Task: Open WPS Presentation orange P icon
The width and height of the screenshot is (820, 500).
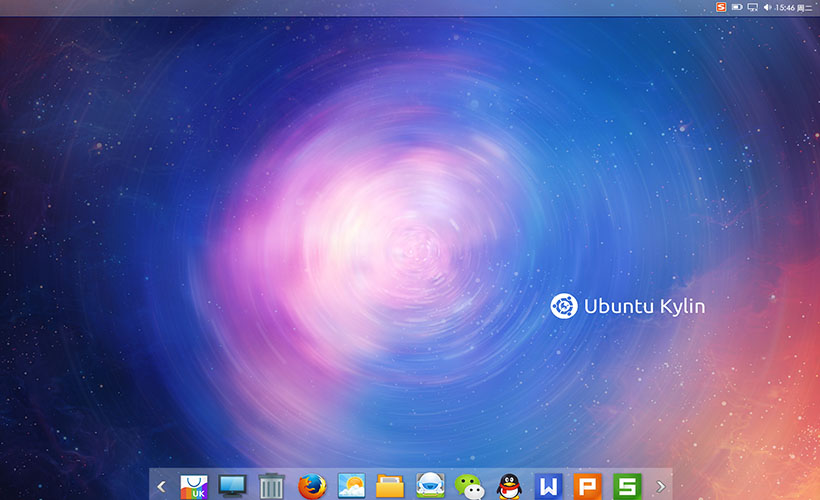Action: coord(588,487)
